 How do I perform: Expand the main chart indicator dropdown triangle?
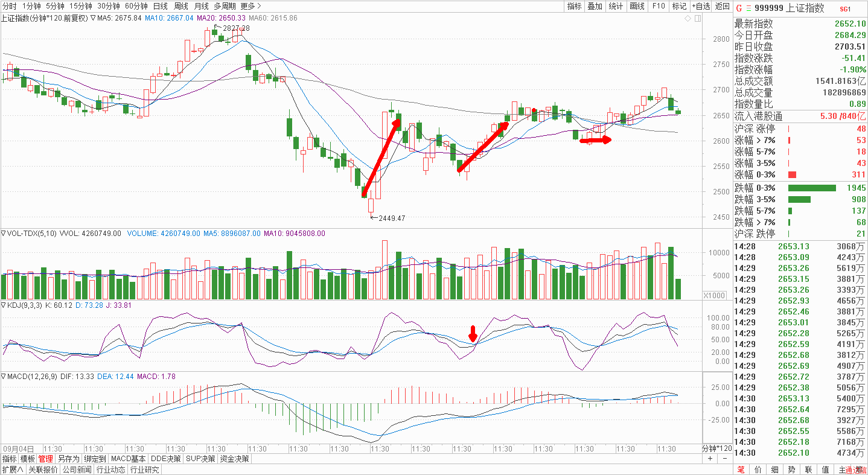[x=93, y=18]
